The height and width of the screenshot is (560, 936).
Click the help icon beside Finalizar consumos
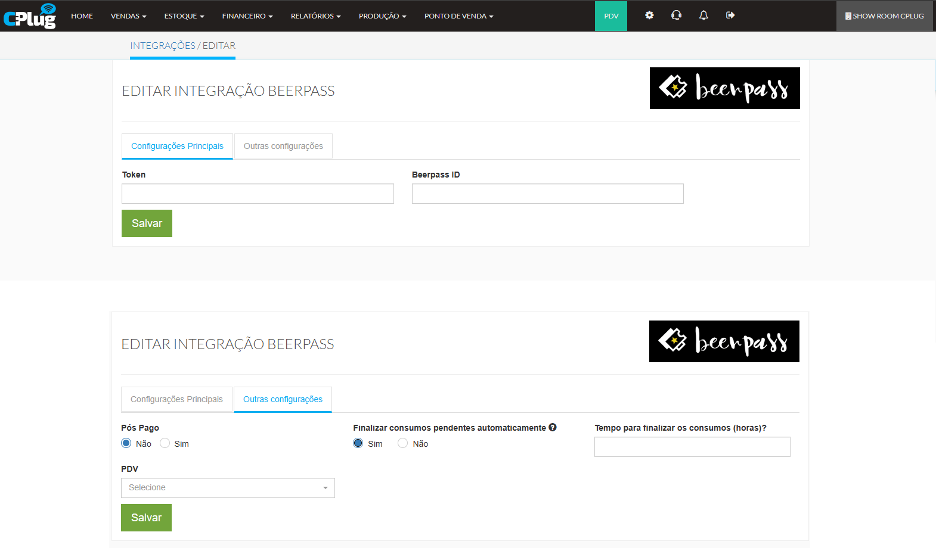(553, 427)
